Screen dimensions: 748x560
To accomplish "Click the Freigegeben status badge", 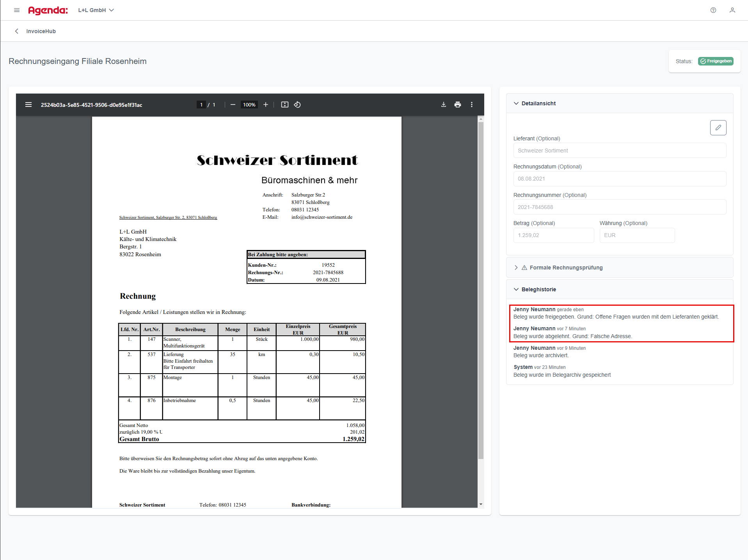I will click(716, 61).
